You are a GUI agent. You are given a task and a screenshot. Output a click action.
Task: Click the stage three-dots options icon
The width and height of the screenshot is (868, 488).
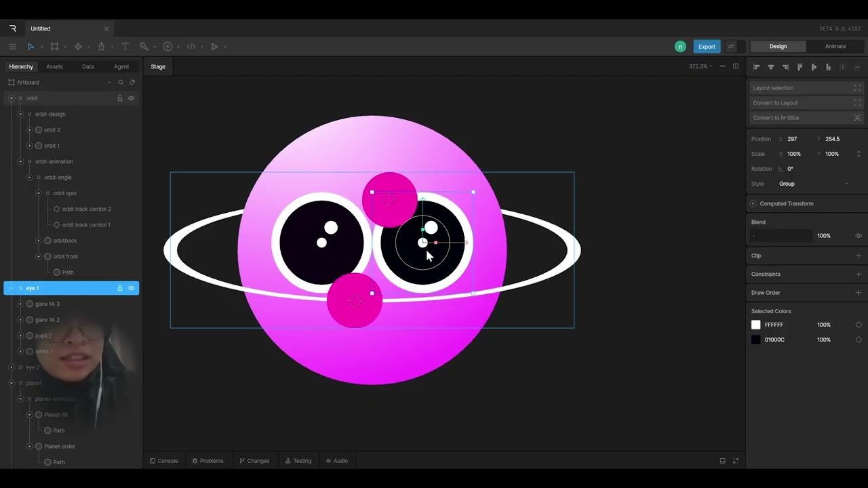point(722,66)
